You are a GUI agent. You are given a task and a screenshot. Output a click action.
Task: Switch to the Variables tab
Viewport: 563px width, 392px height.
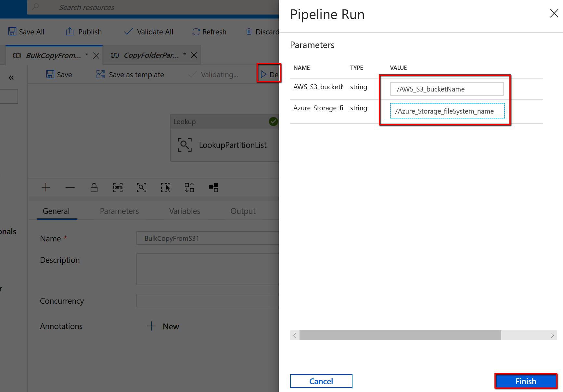[185, 211]
